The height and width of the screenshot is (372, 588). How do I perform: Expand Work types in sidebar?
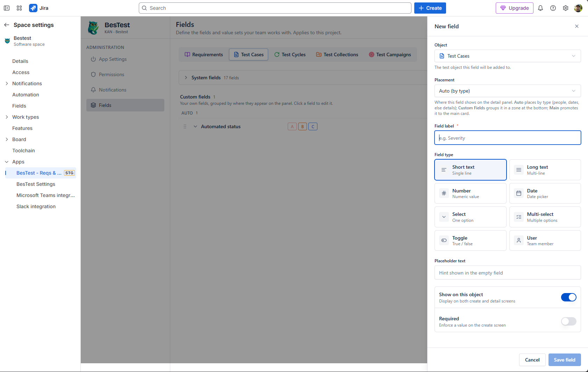(x=7, y=117)
